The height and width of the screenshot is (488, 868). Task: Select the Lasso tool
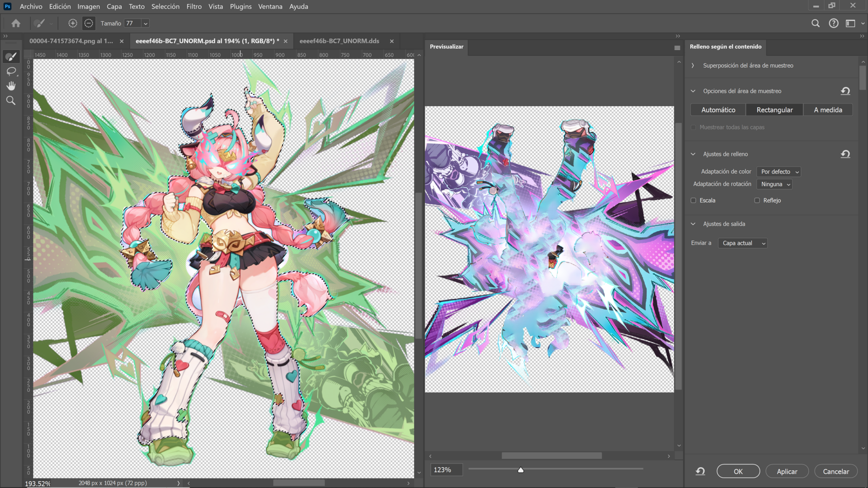11,71
